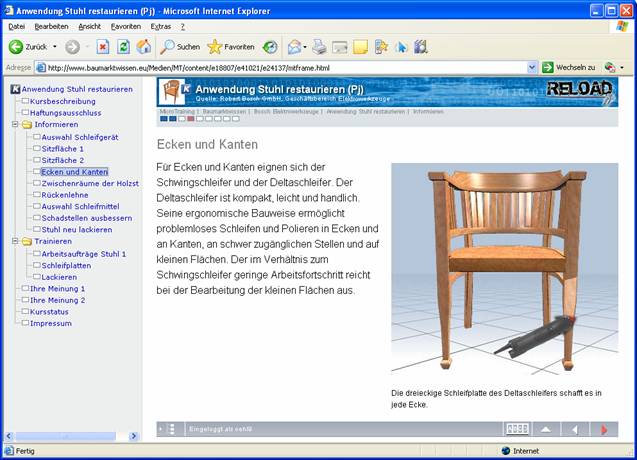Open Anwendung Stuhl restaurieren root tree node
The image size is (637, 460).
click(x=77, y=89)
